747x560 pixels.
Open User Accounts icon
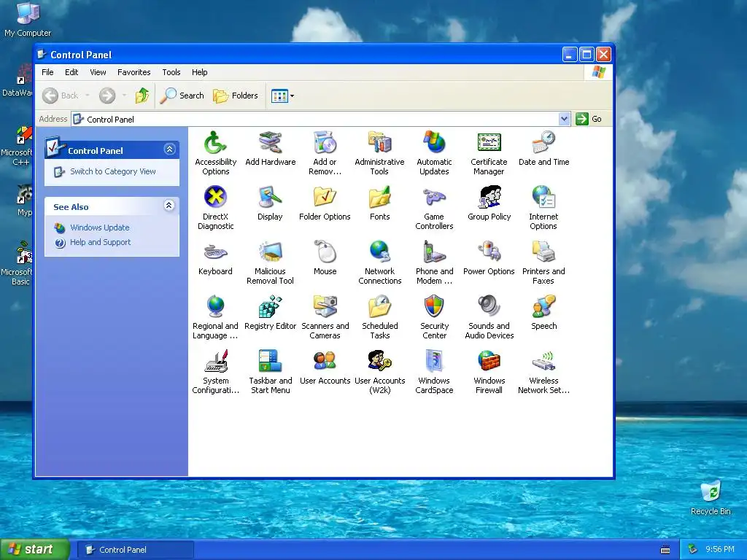coord(325,362)
